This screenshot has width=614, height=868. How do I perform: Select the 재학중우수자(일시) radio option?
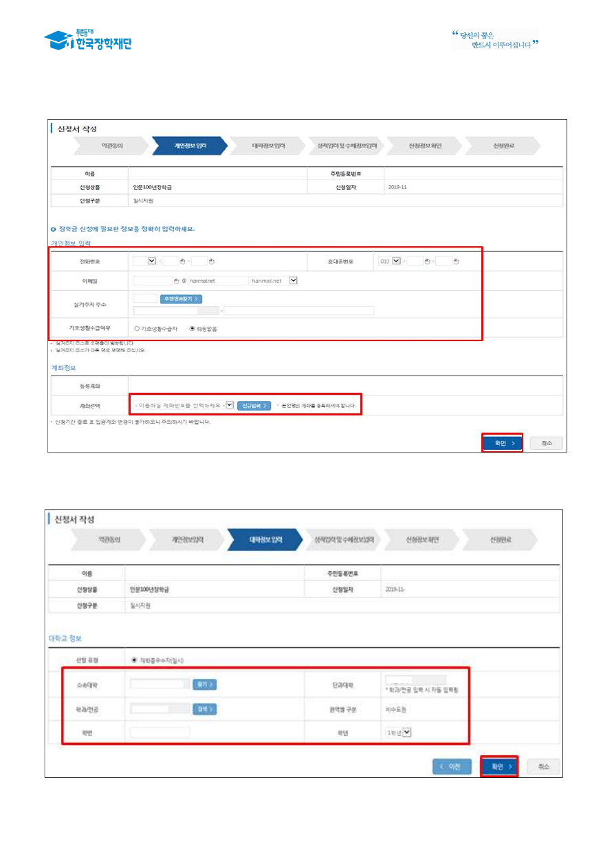pyautogui.click(x=133, y=660)
